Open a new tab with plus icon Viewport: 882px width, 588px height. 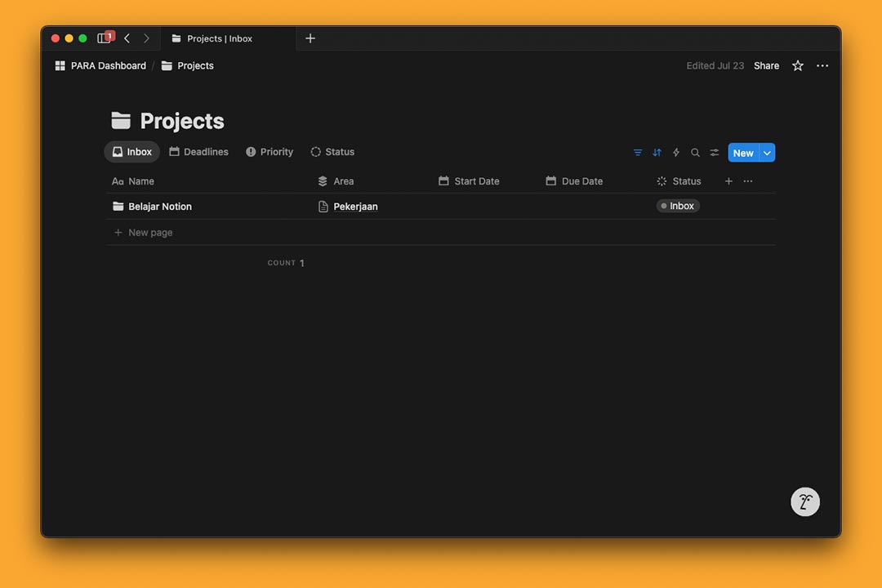pos(310,38)
